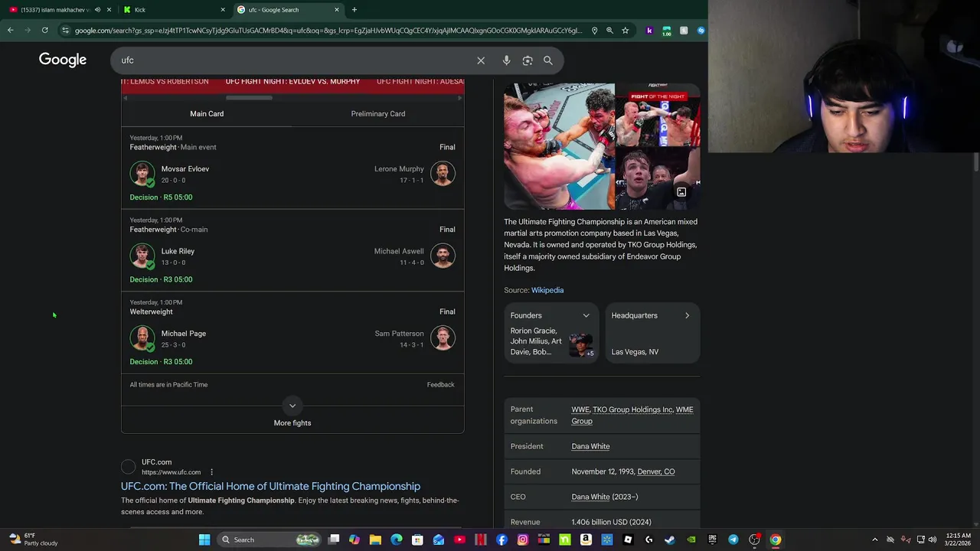
Task: Click the horizontal event carousel scrollbar
Action: 249,98
